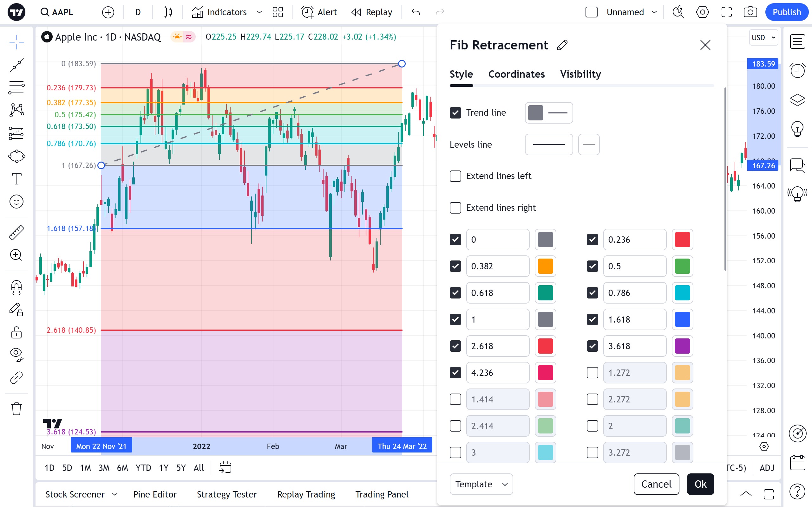This screenshot has width=812, height=507.
Task: Enable Extend lines left checkbox
Action: point(455,176)
